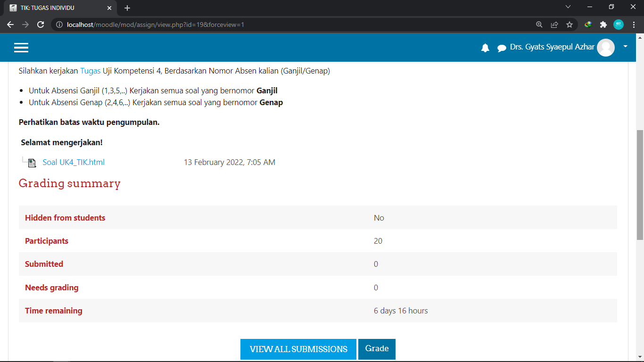The image size is (644, 362).
Task: Share this page icon
Action: (x=554, y=25)
